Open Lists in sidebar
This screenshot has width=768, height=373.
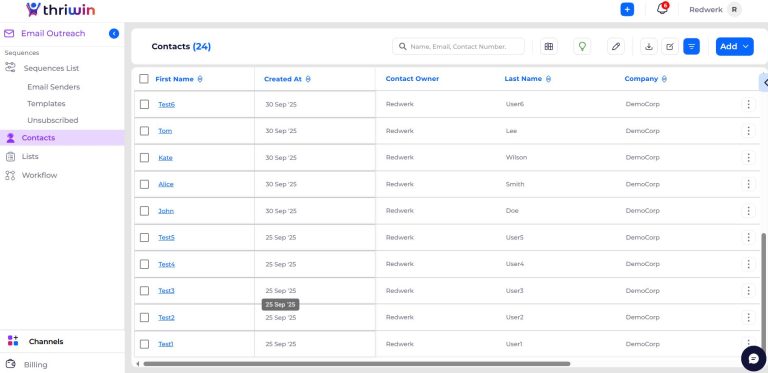point(30,157)
